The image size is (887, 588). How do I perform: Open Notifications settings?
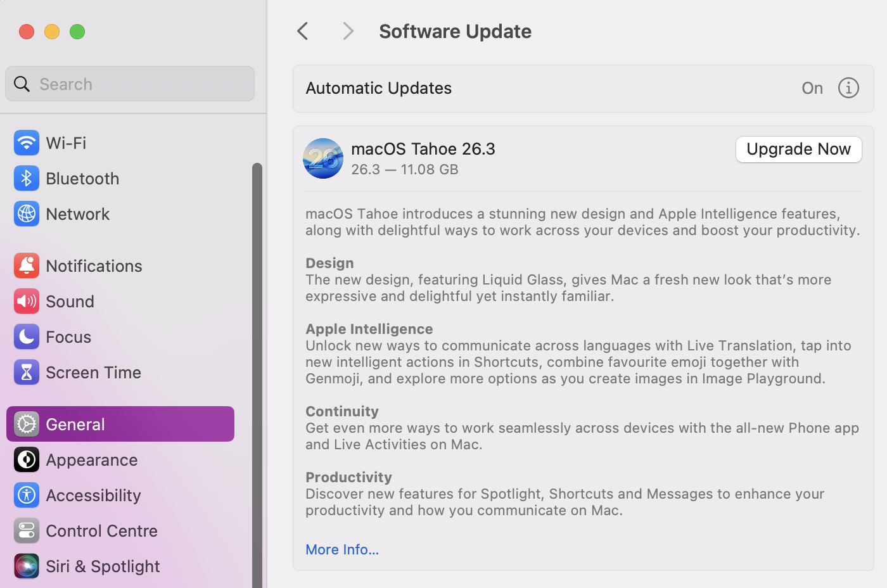pos(94,266)
